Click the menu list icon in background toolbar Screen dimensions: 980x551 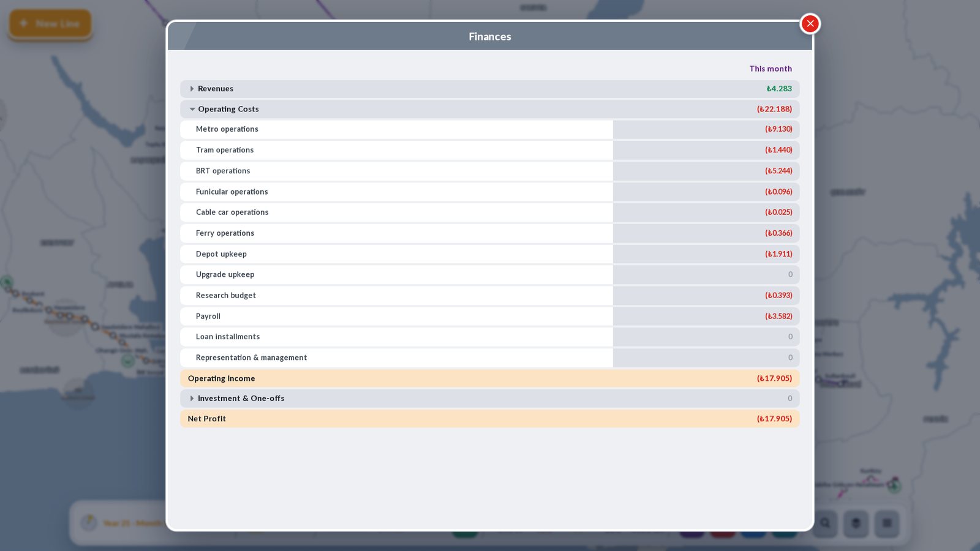point(886,523)
